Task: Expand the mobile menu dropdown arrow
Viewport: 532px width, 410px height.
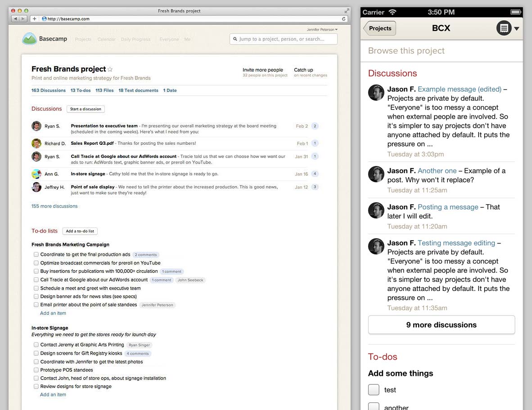Action: tap(516, 29)
